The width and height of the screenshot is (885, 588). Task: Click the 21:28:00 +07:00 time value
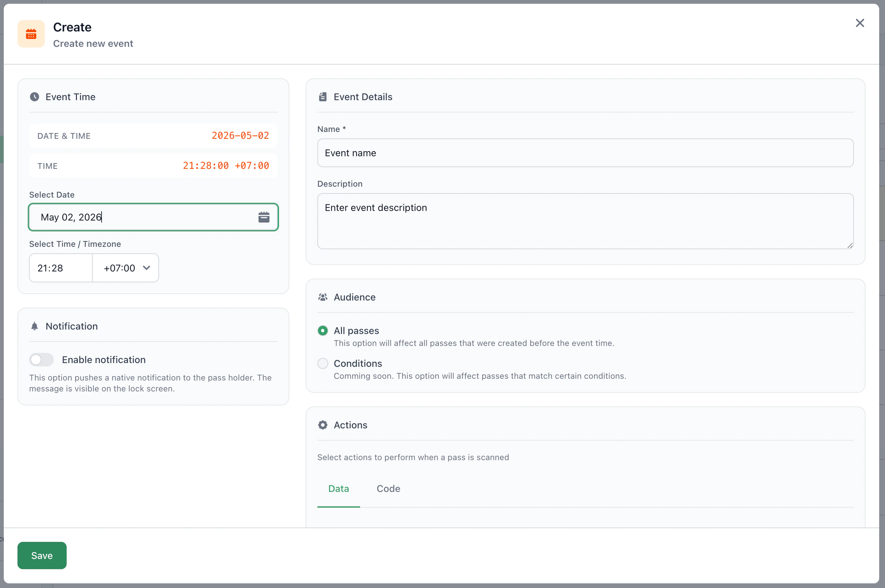[226, 165]
